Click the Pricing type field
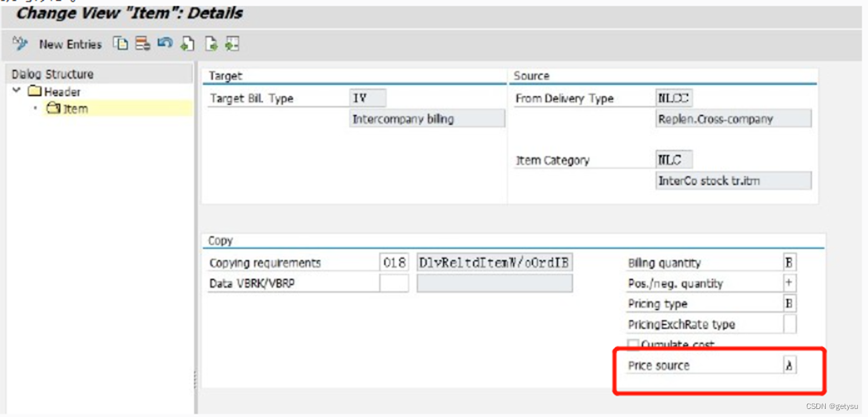868x417 pixels. click(x=790, y=304)
